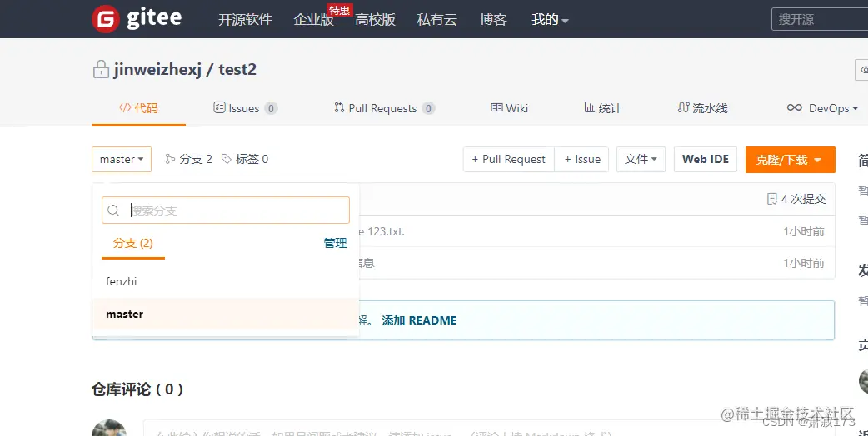Click the Pull Requests tab icon

coord(339,108)
